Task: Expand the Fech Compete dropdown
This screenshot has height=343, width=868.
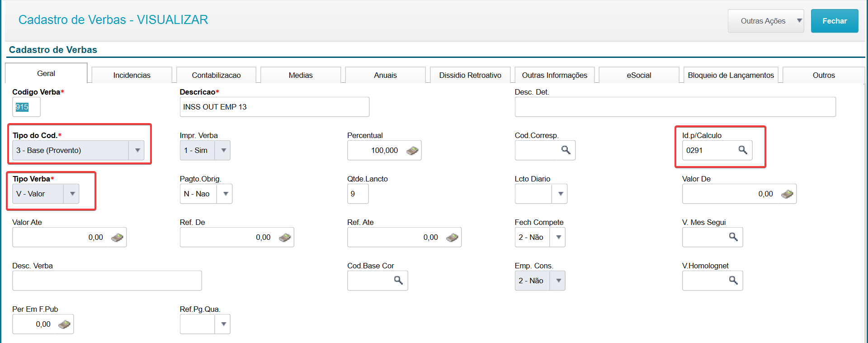Action: (x=558, y=237)
